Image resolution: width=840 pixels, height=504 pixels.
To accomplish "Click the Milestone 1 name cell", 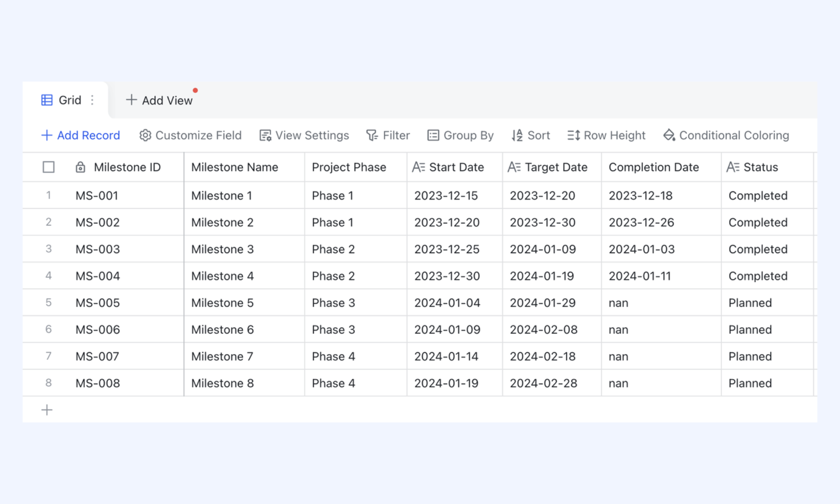I will point(244,195).
